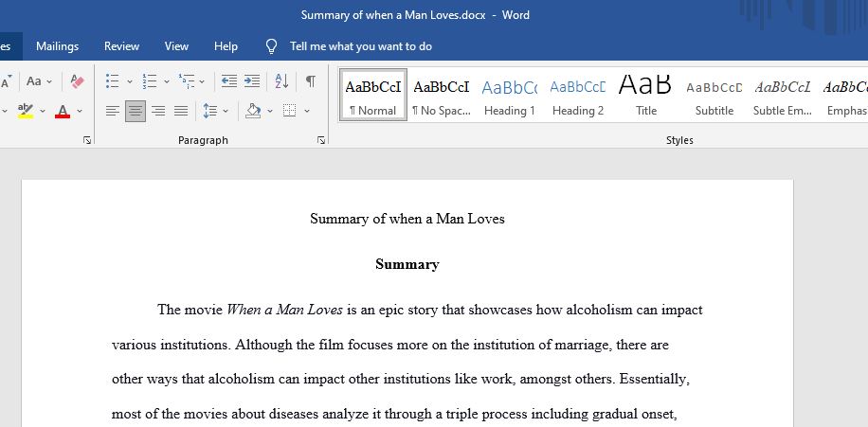Click the Numbering list icon
This screenshot has width=868, height=427.
click(x=150, y=81)
